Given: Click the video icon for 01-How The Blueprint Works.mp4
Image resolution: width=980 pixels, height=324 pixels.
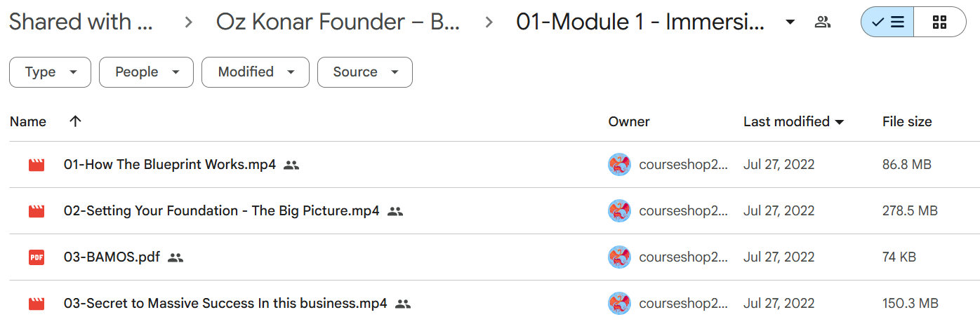Looking at the screenshot, I should coord(37,165).
